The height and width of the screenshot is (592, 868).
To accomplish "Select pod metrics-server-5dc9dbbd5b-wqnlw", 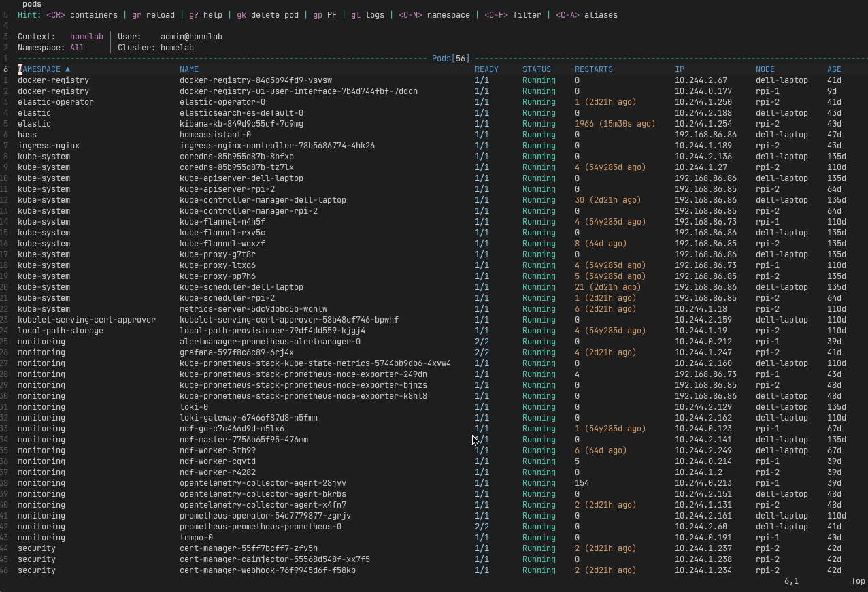I will 253,309.
